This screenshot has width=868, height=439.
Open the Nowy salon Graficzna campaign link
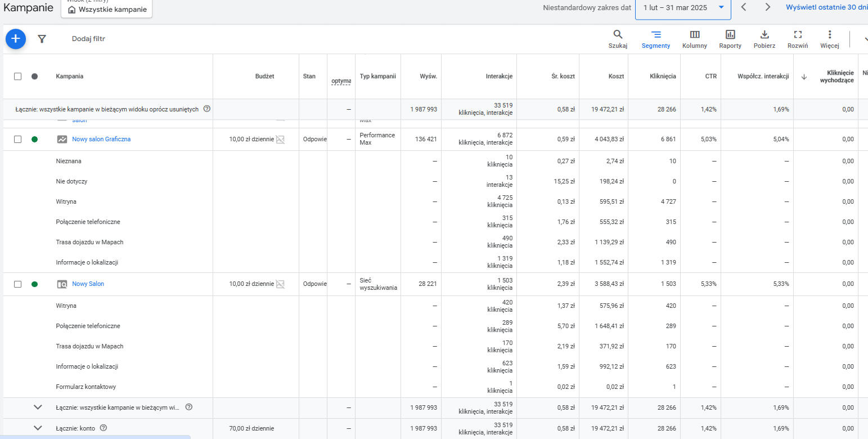pos(101,140)
